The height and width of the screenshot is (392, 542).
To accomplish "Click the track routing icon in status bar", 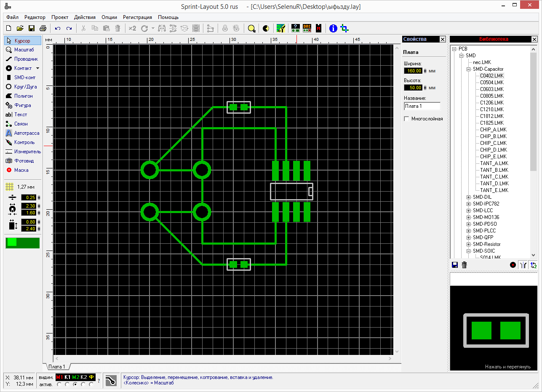I will click(x=111, y=380).
